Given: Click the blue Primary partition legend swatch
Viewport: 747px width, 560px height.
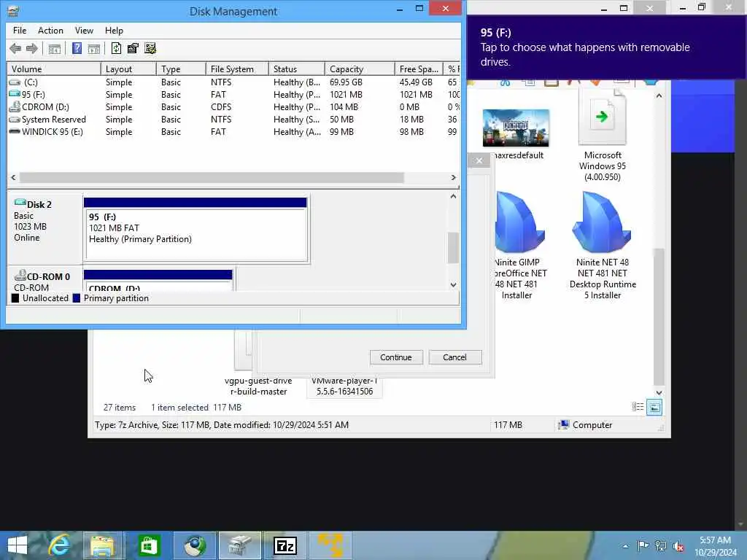Looking at the screenshot, I should (76, 298).
